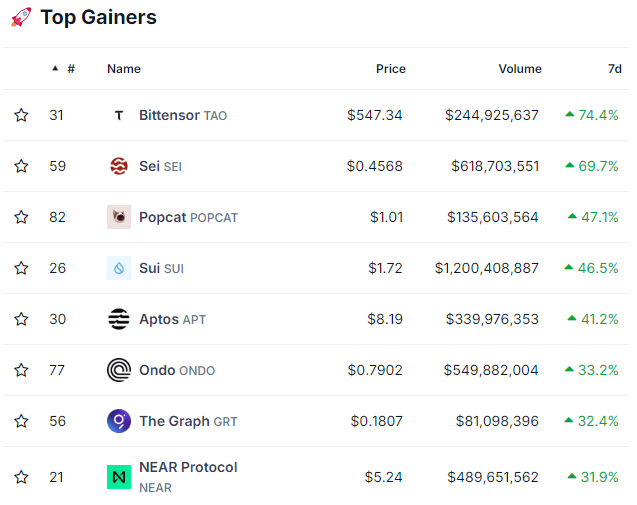Toggle favorite star for Bittensor

click(21, 115)
